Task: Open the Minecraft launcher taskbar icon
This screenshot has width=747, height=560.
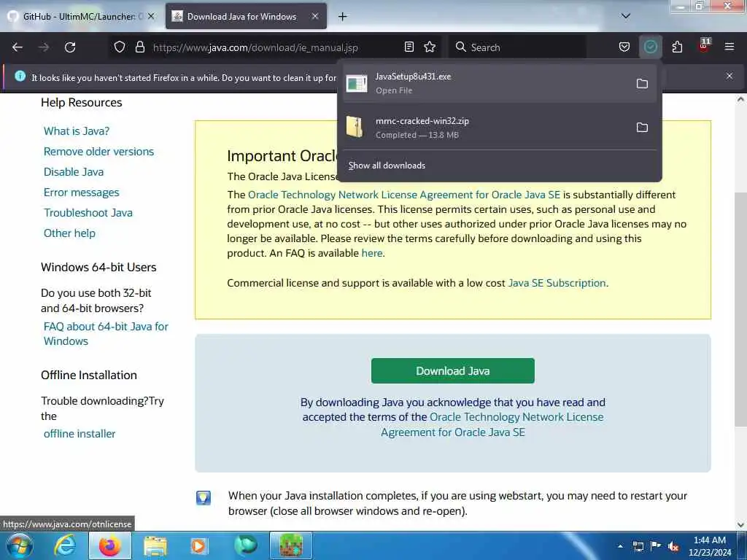Action: click(x=291, y=545)
